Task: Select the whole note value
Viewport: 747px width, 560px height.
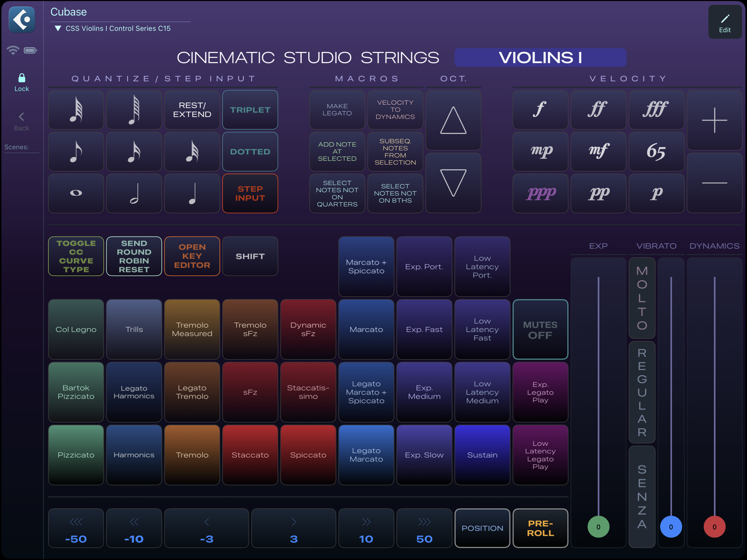Action: pyautogui.click(x=76, y=193)
